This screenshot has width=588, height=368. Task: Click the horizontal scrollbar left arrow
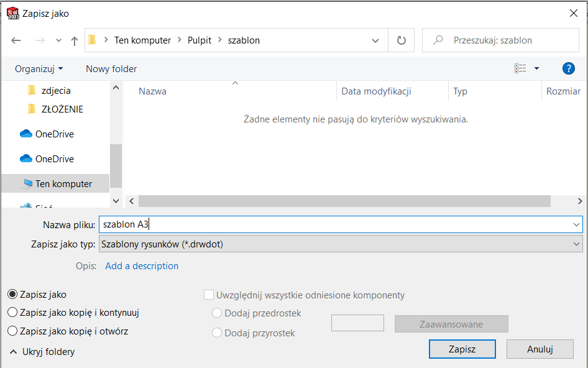(132, 201)
